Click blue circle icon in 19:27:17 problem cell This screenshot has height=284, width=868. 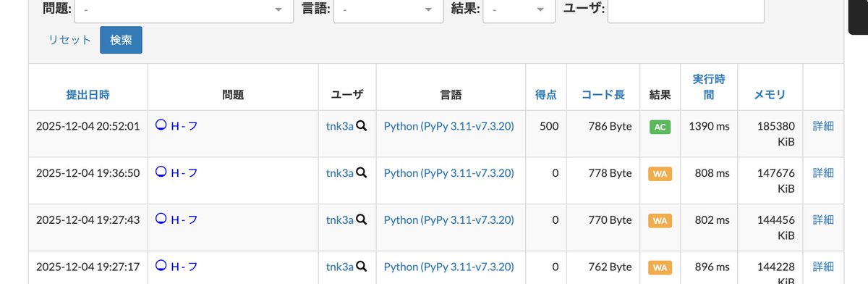[x=161, y=265]
